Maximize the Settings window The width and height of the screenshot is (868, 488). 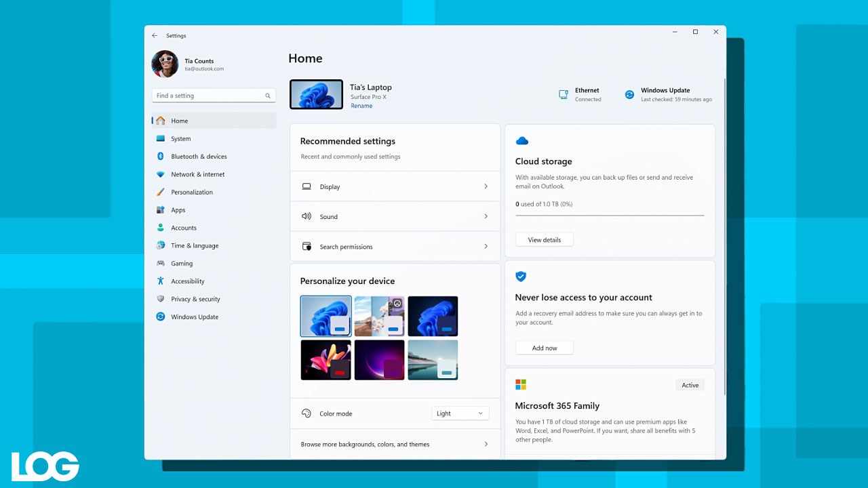695,32
